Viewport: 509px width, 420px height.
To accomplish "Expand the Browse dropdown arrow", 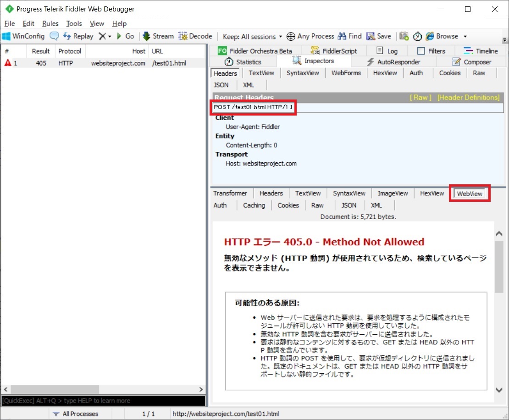I will [x=465, y=36].
